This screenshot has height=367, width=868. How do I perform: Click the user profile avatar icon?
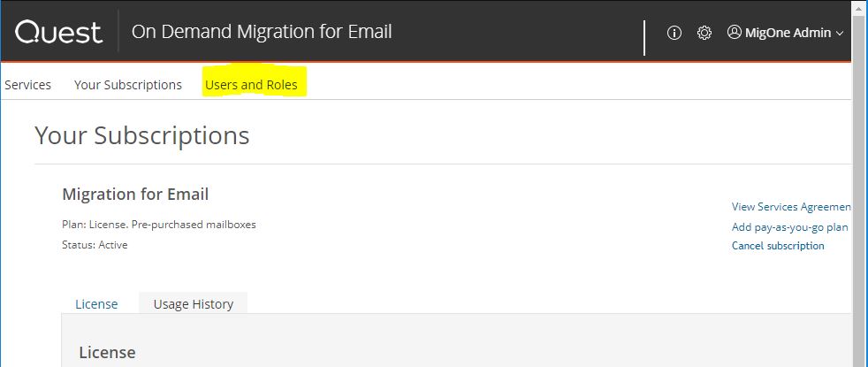pos(734,33)
